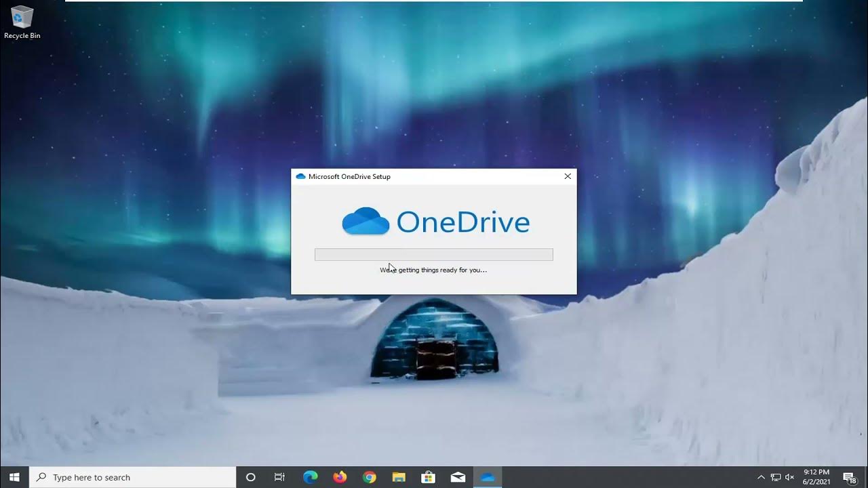Screen dimensions: 868x488
Task: Show hidden system tray icons
Action: [761, 477]
